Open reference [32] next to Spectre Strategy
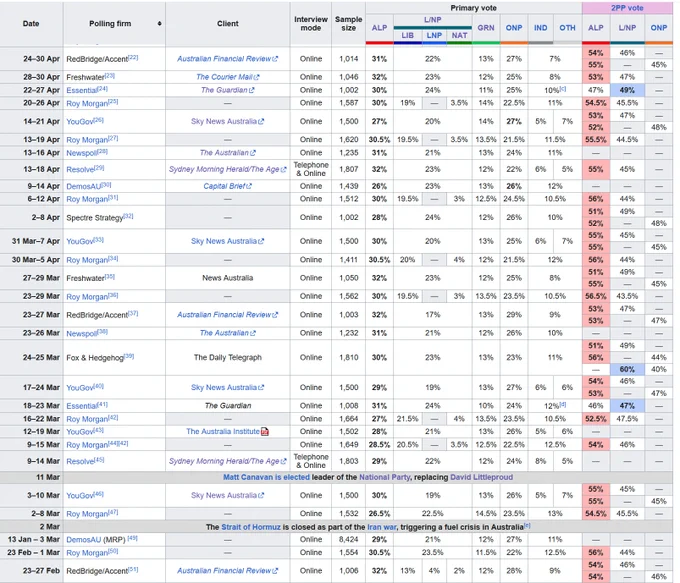Screen dimensions: 680x583 [x=128, y=216]
